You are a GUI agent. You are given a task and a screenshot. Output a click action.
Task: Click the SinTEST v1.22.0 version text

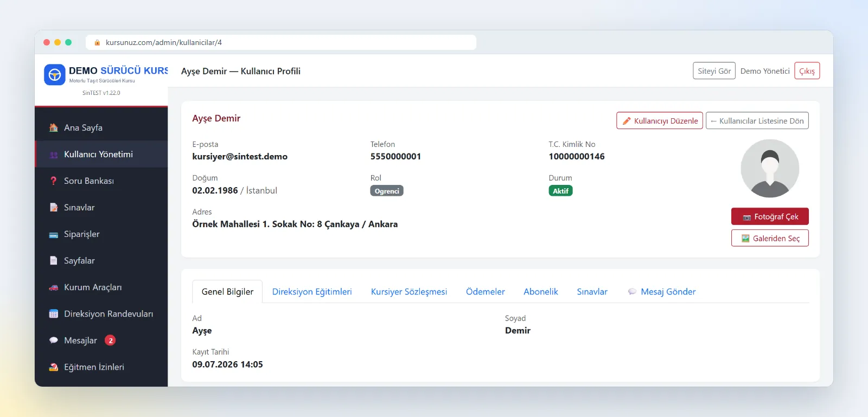pos(101,93)
